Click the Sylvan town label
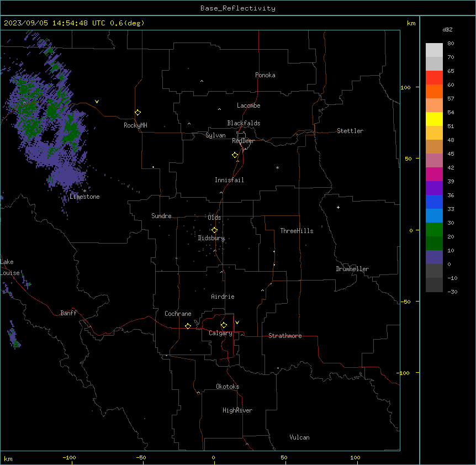Image resolution: width=476 pixels, height=465 pixels. 215,135
